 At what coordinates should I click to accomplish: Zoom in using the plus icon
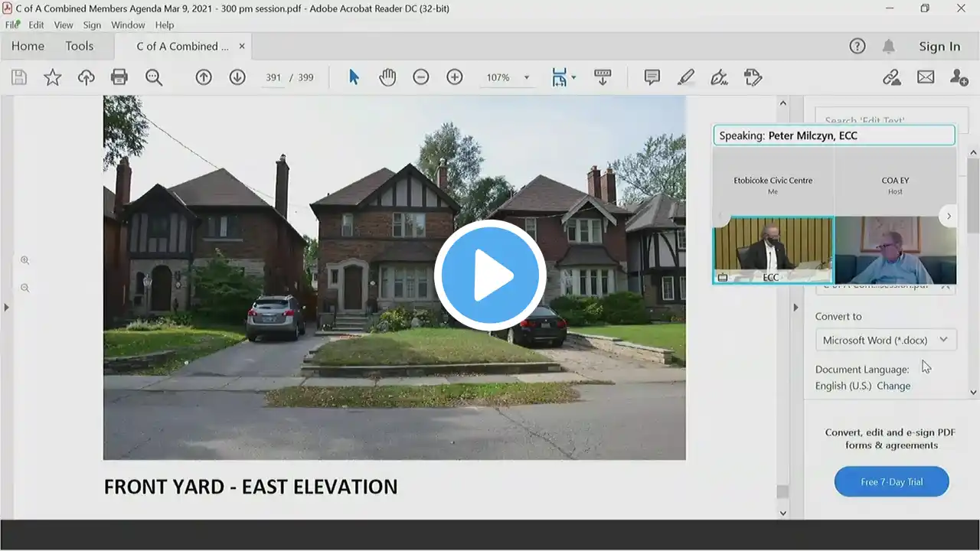pyautogui.click(x=455, y=77)
